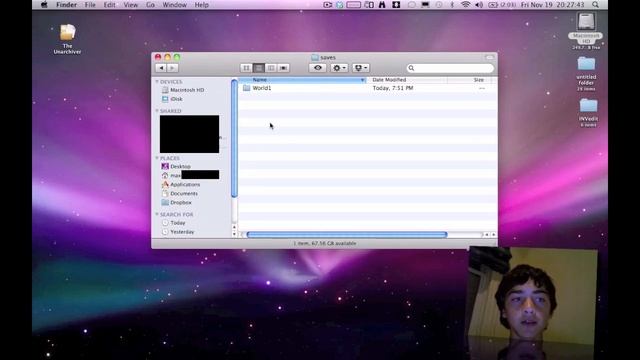
Task: Click the Quick Look eye button
Action: click(318, 68)
